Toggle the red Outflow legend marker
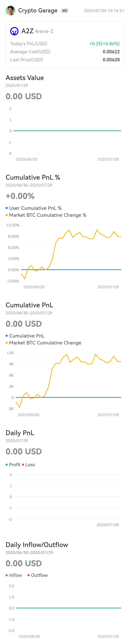130x644 pixels. tap(29, 575)
